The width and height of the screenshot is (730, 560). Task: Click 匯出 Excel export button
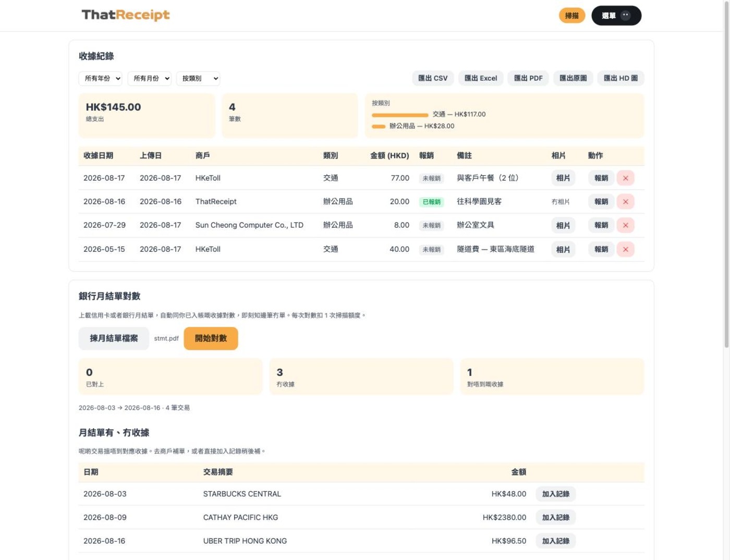click(x=481, y=78)
